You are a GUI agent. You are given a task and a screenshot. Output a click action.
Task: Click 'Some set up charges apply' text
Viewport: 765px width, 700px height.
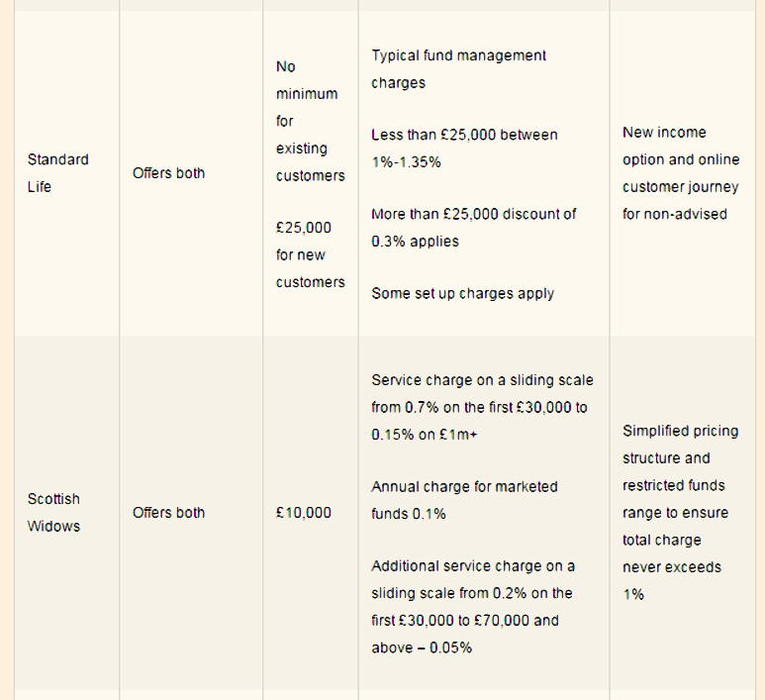tap(462, 293)
